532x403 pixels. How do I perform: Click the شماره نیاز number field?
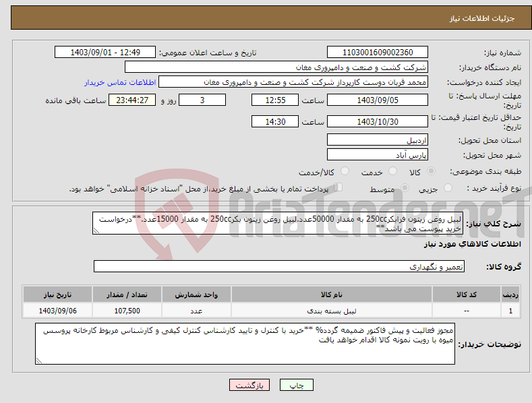(378, 53)
